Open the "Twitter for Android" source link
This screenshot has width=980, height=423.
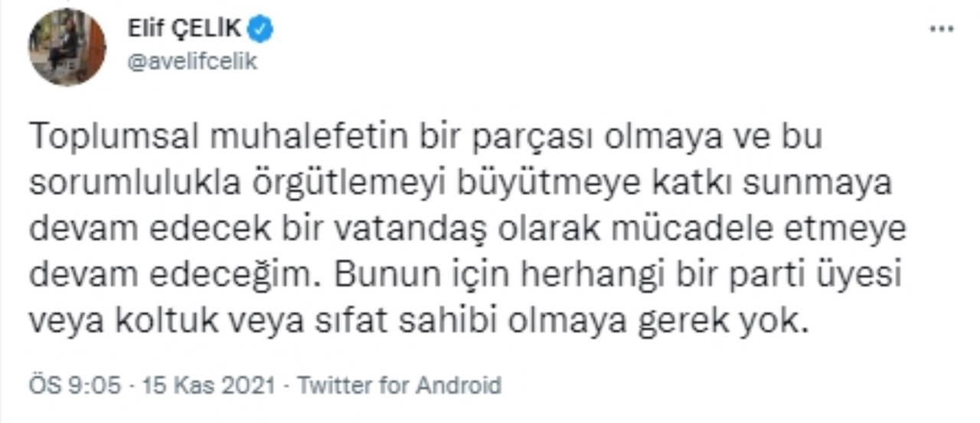tap(399, 385)
